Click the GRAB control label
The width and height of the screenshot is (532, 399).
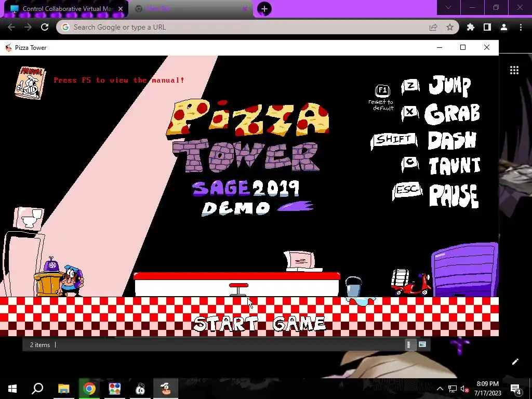[x=453, y=113]
